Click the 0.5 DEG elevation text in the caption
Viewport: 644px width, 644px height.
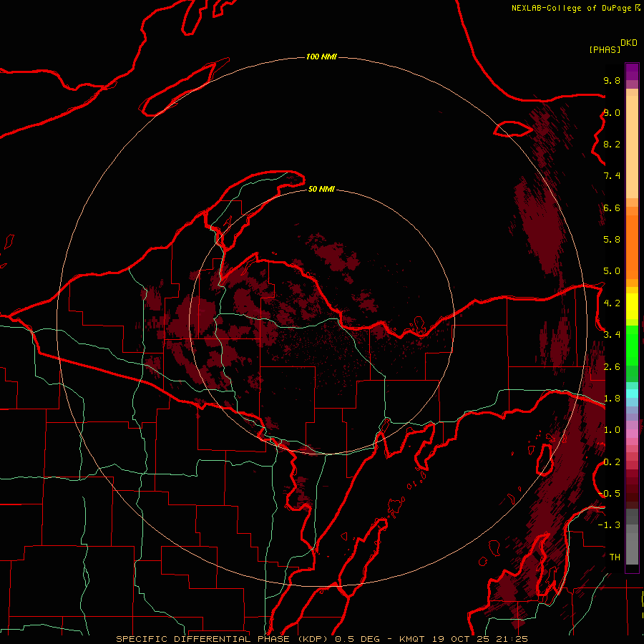click(x=358, y=639)
